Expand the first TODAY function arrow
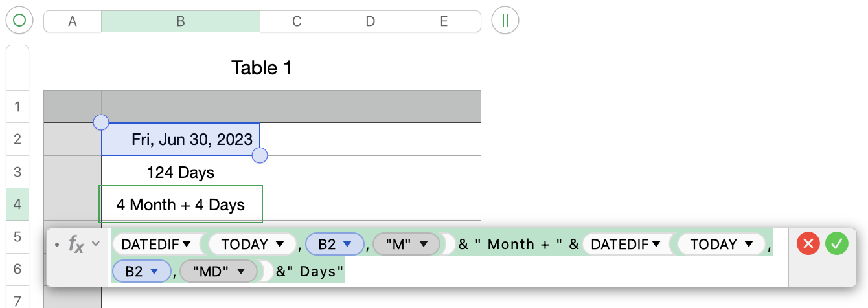The height and width of the screenshot is (308, 868). (280, 245)
